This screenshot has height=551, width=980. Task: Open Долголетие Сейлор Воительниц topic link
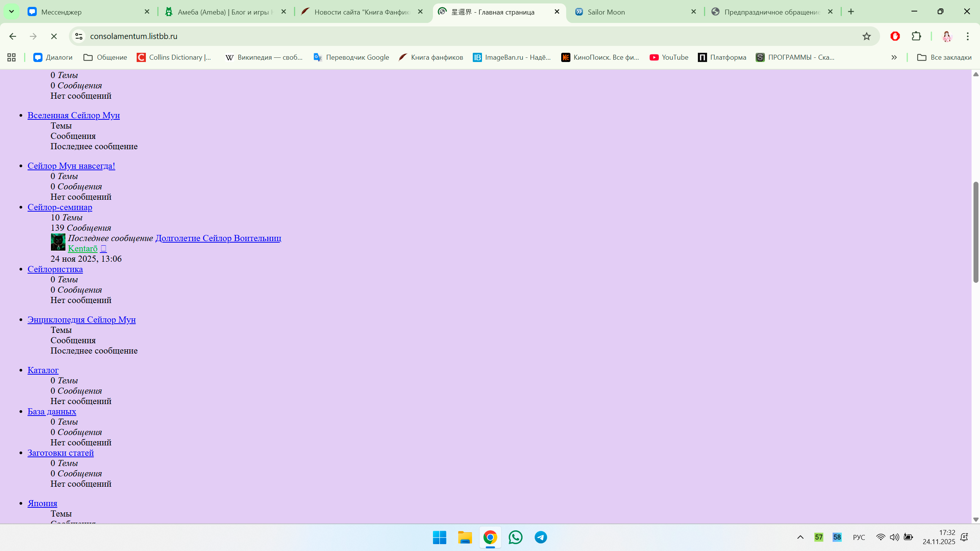(x=218, y=238)
